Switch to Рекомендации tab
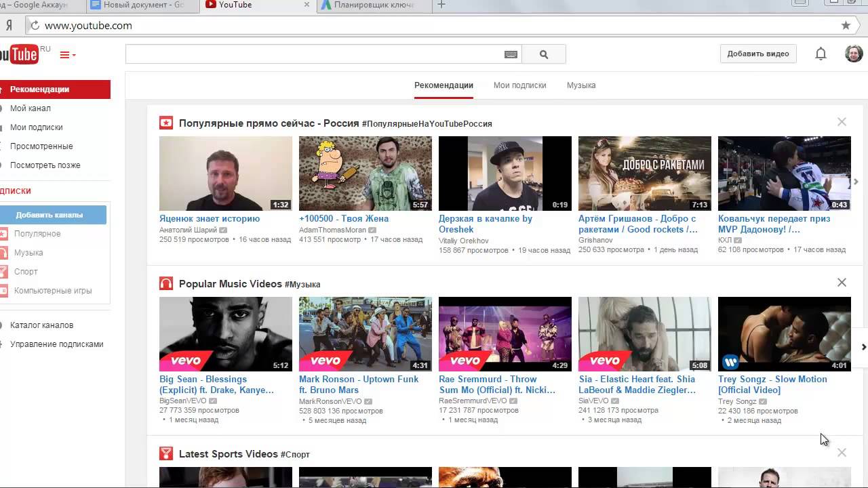 [443, 85]
